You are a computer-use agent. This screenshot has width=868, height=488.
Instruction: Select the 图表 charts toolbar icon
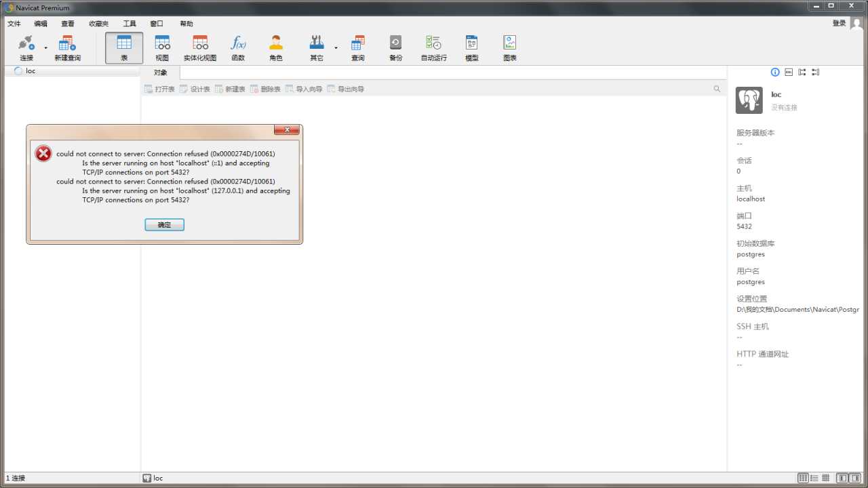tap(510, 48)
